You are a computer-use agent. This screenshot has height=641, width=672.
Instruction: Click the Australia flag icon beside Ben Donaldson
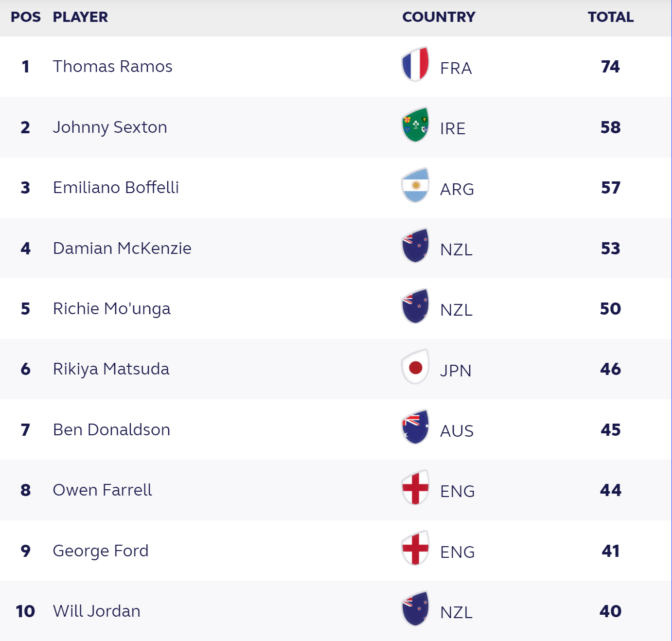coord(415,427)
